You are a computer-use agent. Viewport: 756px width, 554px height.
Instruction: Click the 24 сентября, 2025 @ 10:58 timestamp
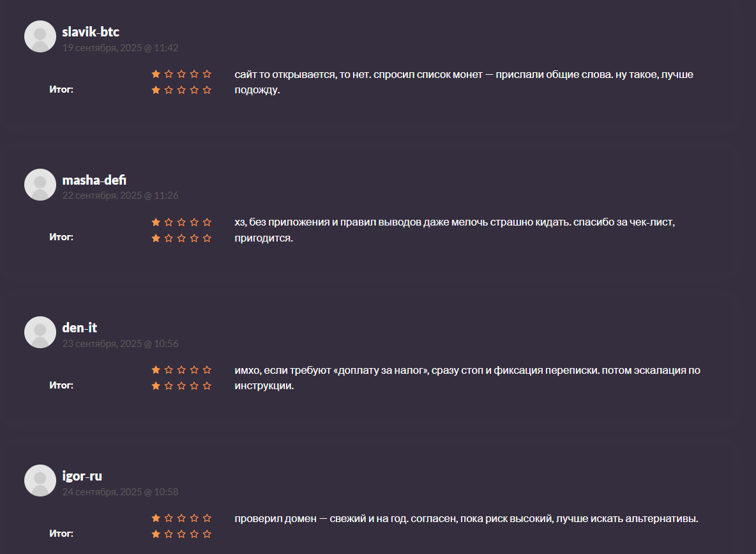coord(120,492)
